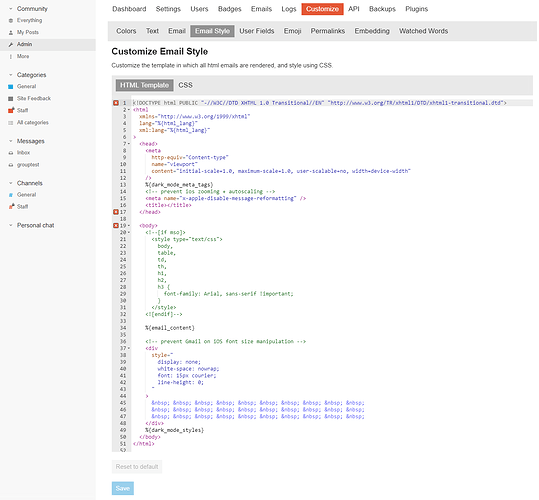Screen dimensions: 539x500
Task: Fold the head tag at line 7
Action: click(x=129, y=144)
